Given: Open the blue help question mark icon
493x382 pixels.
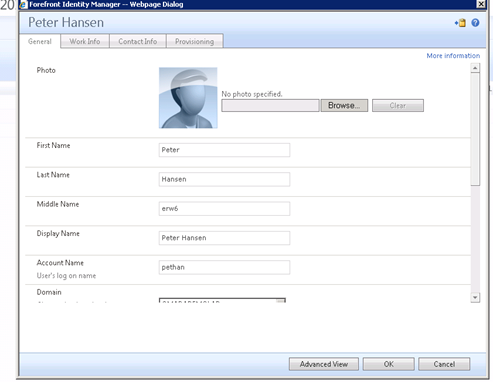Looking at the screenshot, I should pyautogui.click(x=475, y=23).
